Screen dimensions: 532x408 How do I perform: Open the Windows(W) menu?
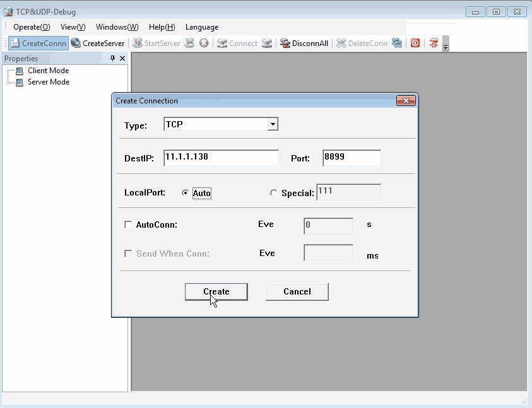(117, 27)
